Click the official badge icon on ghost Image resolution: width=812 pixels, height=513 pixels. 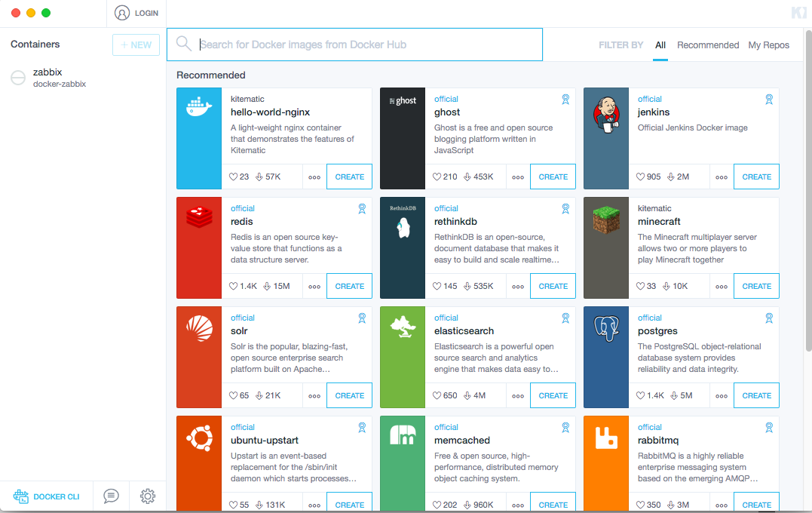click(x=565, y=99)
